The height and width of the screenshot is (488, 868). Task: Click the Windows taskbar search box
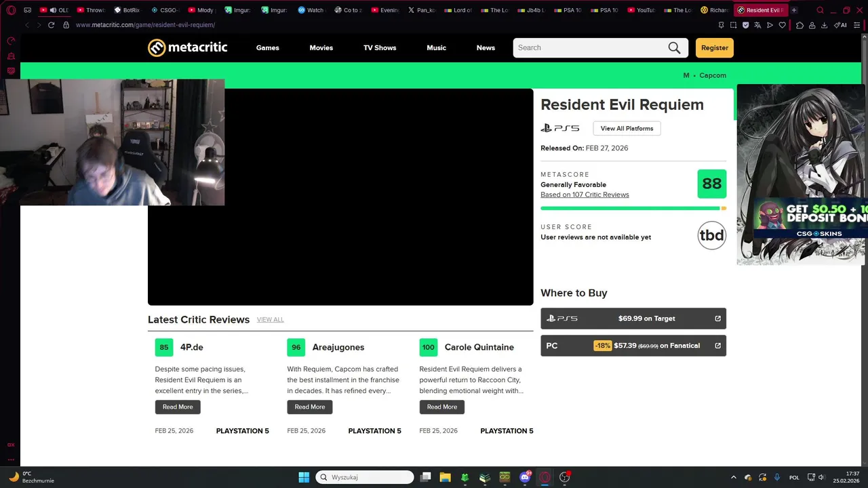(365, 477)
